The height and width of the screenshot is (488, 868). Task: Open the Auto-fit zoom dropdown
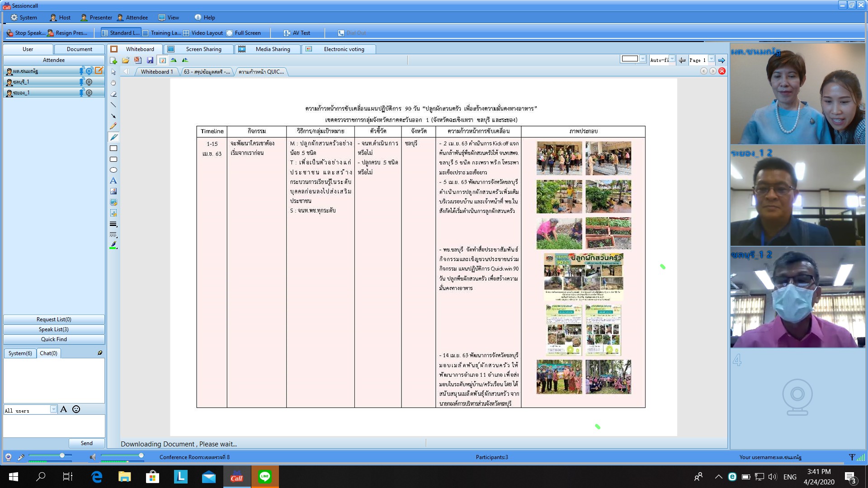point(673,59)
